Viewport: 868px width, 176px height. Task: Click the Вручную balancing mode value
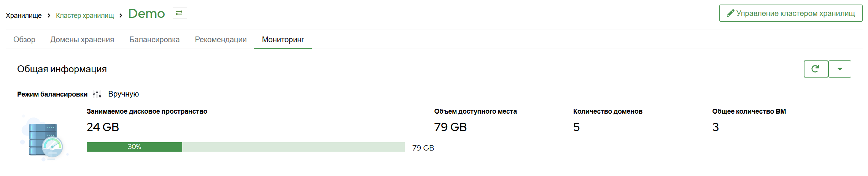124,94
